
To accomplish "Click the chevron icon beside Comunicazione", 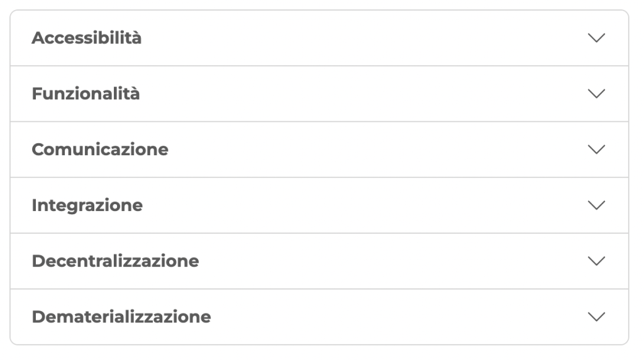I will pos(596,150).
